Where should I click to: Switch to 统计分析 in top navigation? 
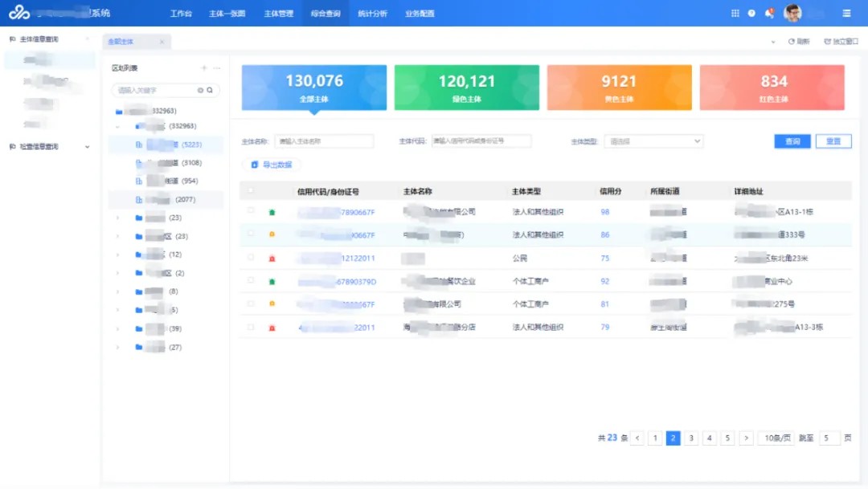click(371, 14)
